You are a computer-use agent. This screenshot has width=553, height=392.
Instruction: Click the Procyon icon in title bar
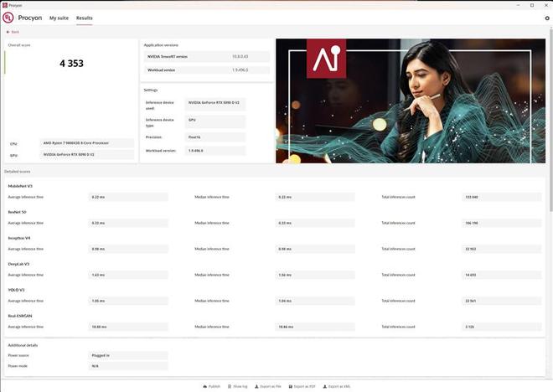click(4, 3)
